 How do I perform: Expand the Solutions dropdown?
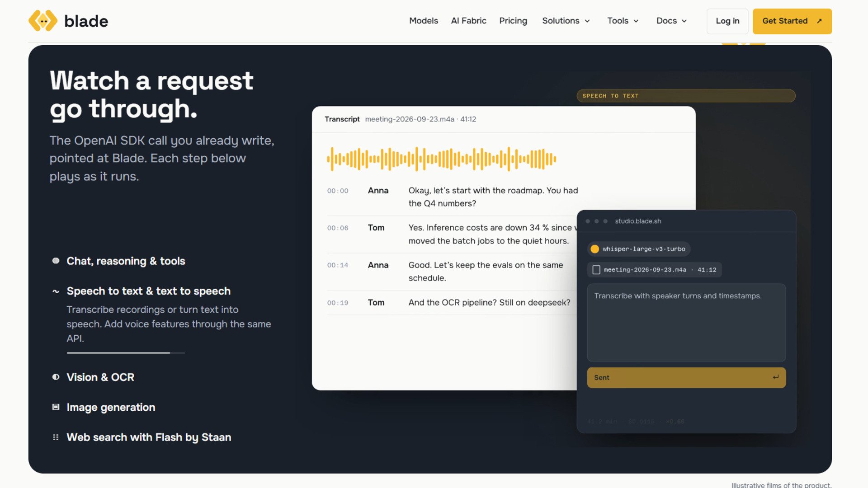[x=566, y=21]
